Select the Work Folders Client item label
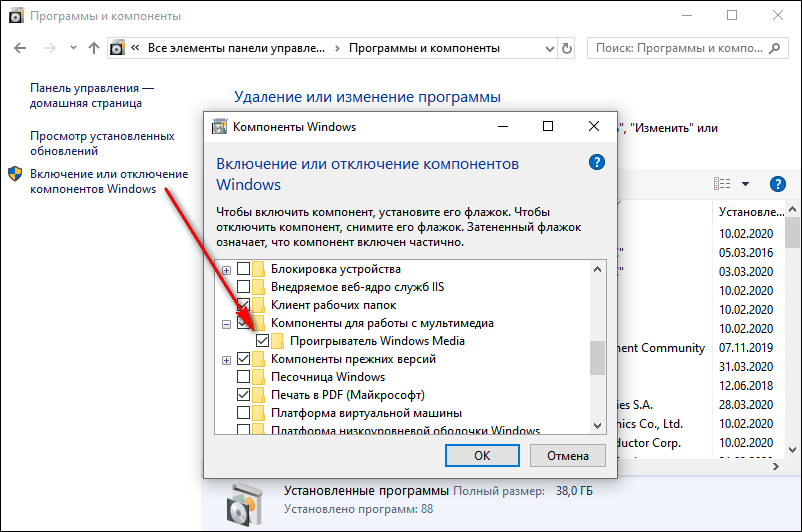802x532 pixels. [333, 305]
